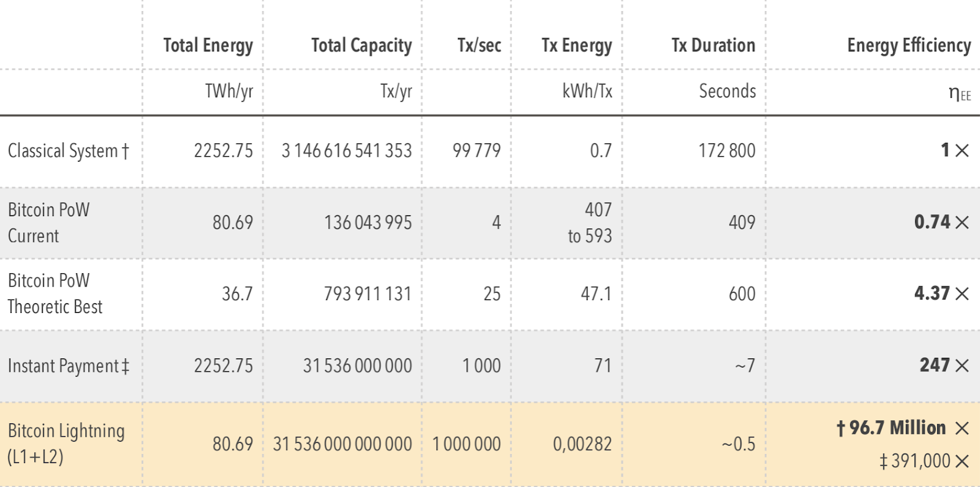Select the Instant Payment row label

point(68,366)
